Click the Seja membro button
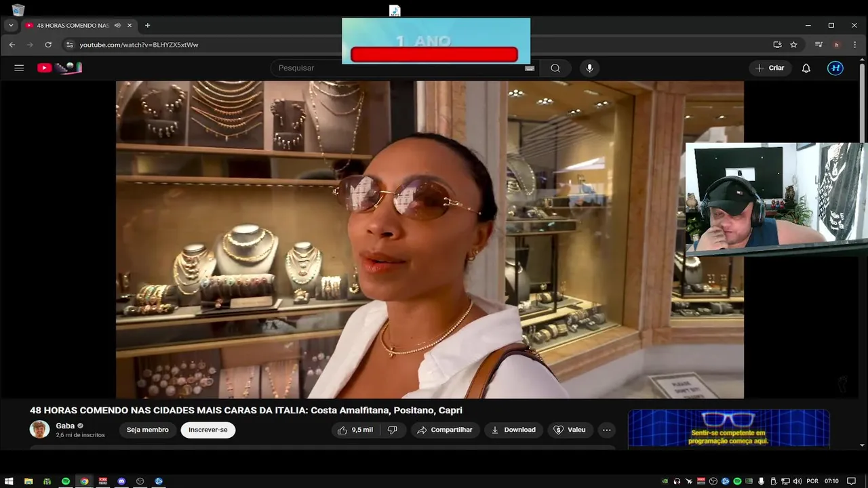The width and height of the screenshot is (868, 488). tap(147, 430)
